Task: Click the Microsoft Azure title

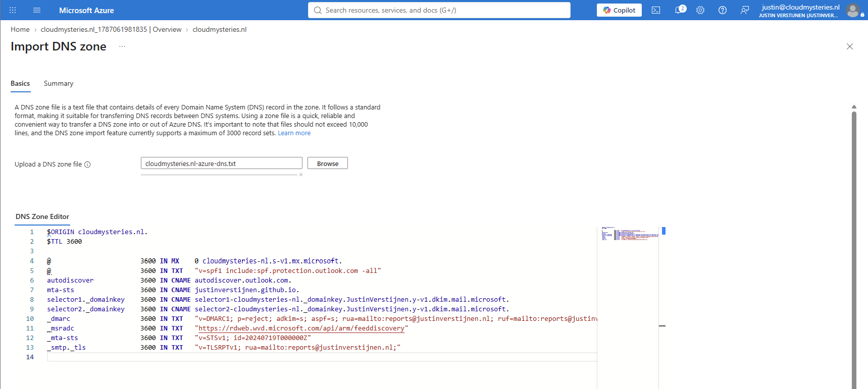Action: [86, 10]
